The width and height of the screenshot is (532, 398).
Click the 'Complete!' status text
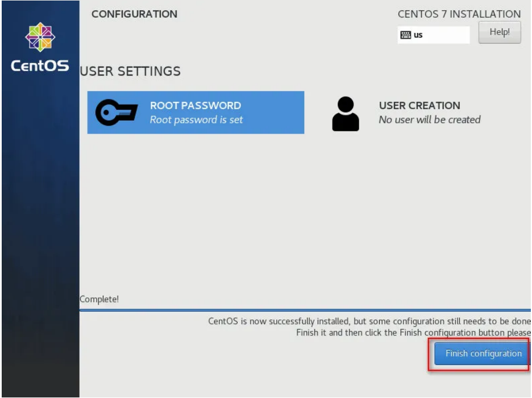point(99,299)
